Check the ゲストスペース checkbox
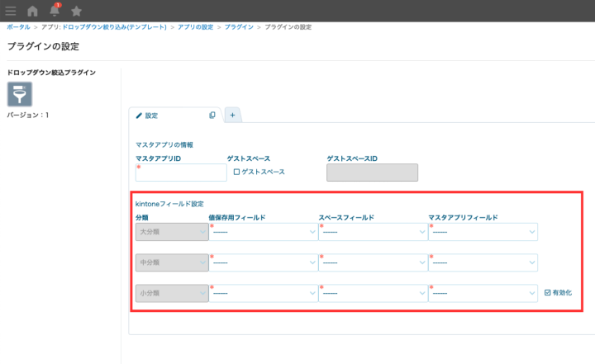595x364 pixels. 236,172
